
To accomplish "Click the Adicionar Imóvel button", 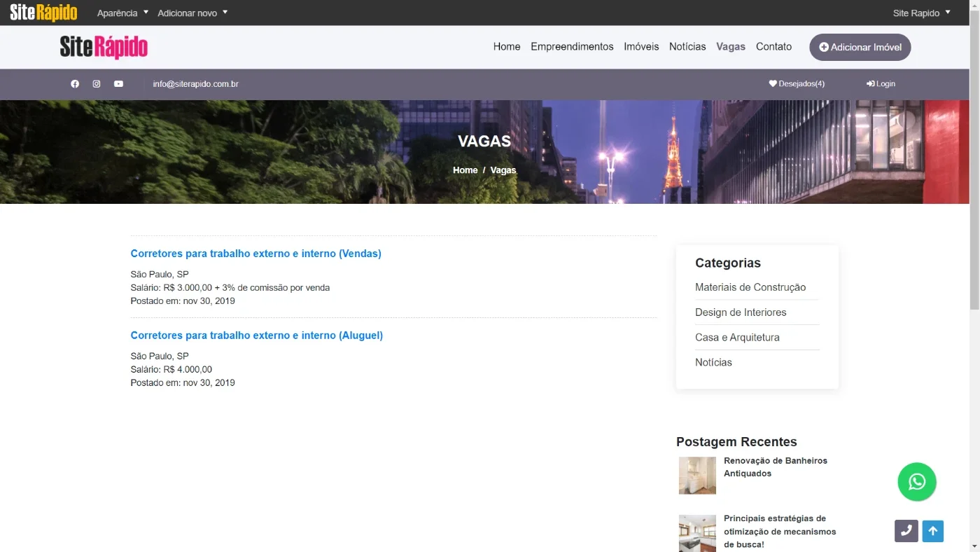I will point(860,47).
